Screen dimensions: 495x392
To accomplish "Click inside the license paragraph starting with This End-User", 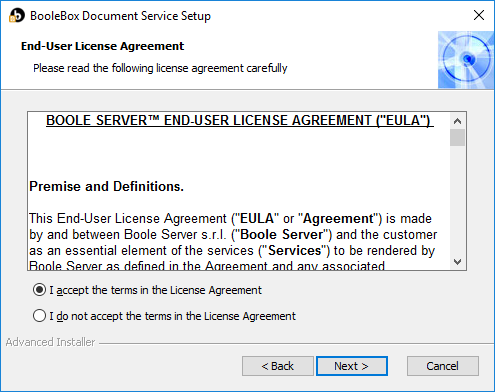I will point(233,242).
